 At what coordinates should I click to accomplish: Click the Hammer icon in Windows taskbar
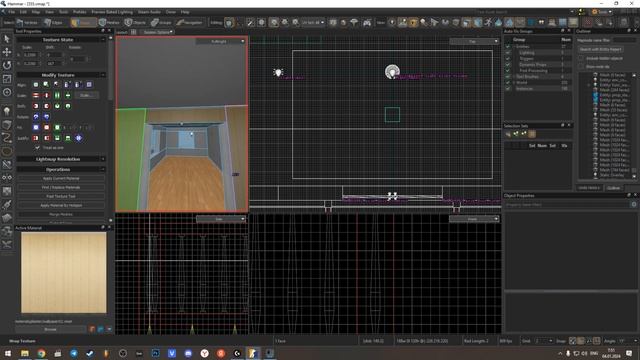(253, 353)
